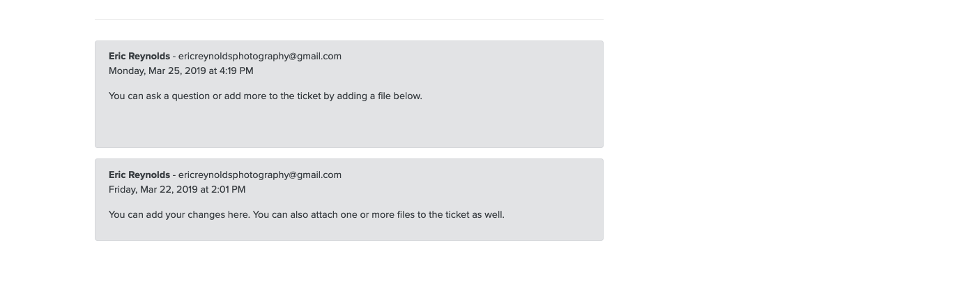Image resolution: width=980 pixels, height=282 pixels.
Task: Click the word "Friday" in the second timestamp
Action: click(122, 190)
